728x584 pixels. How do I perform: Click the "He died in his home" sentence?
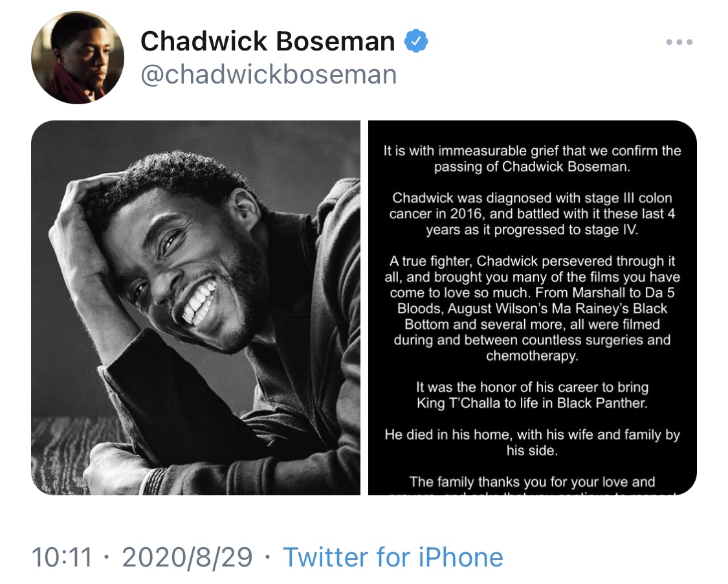click(532, 442)
